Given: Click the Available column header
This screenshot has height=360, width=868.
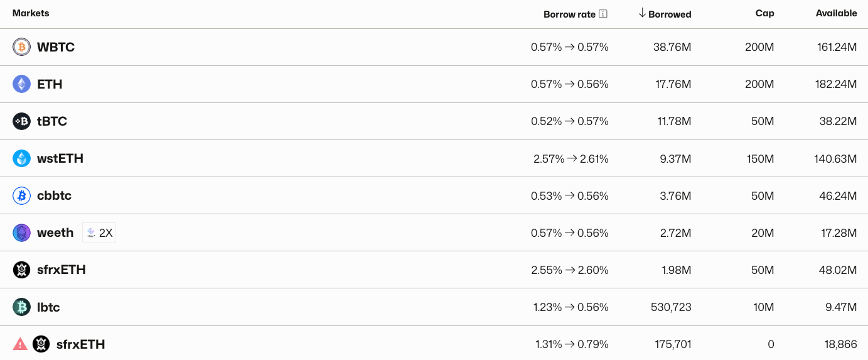Looking at the screenshot, I should 836,13.
